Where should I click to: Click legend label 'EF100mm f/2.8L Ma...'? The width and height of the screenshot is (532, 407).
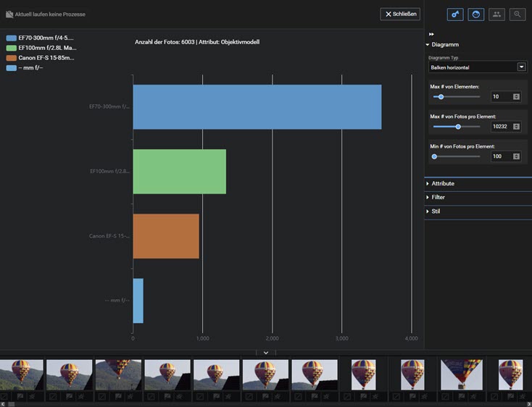pyautogui.click(x=48, y=48)
